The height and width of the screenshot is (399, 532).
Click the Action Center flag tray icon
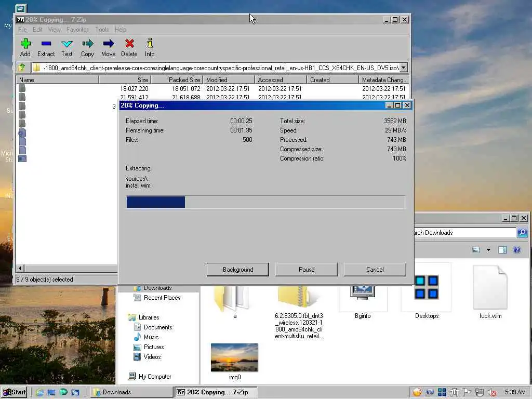(x=467, y=392)
